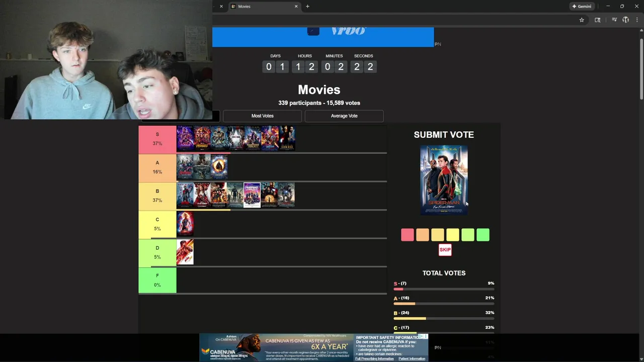Click the 'Movies' page heading
The width and height of the screenshot is (644, 362).
point(319,89)
